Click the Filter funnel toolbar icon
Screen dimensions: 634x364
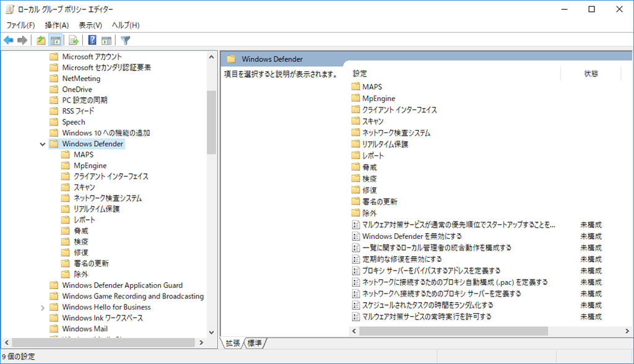point(125,40)
